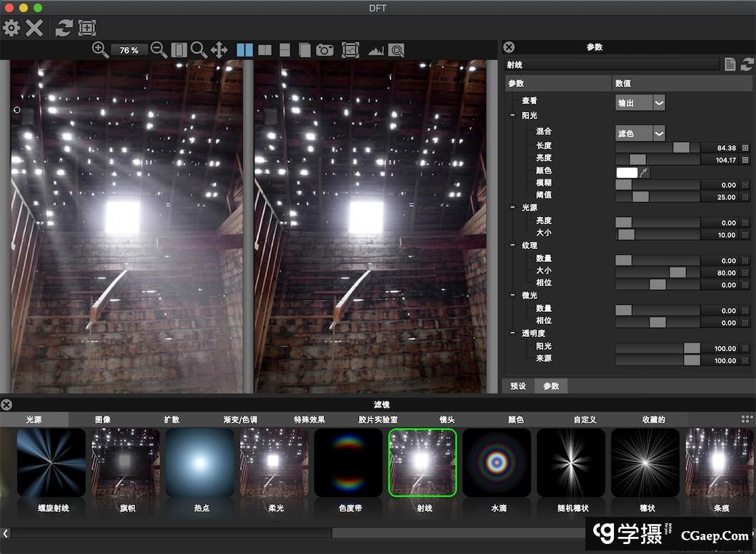Select the 热点 filter thumbnail
The height and width of the screenshot is (554, 756).
click(x=200, y=463)
